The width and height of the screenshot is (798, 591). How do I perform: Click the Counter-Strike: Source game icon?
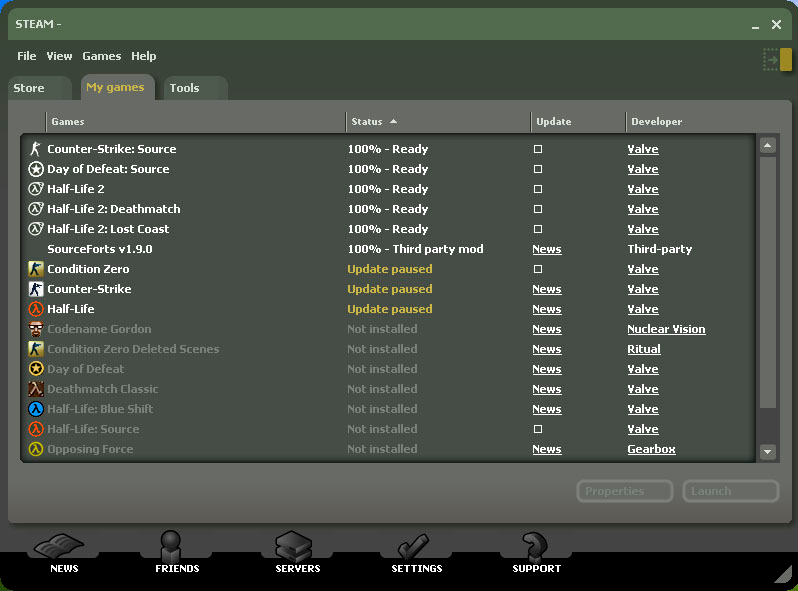click(36, 149)
